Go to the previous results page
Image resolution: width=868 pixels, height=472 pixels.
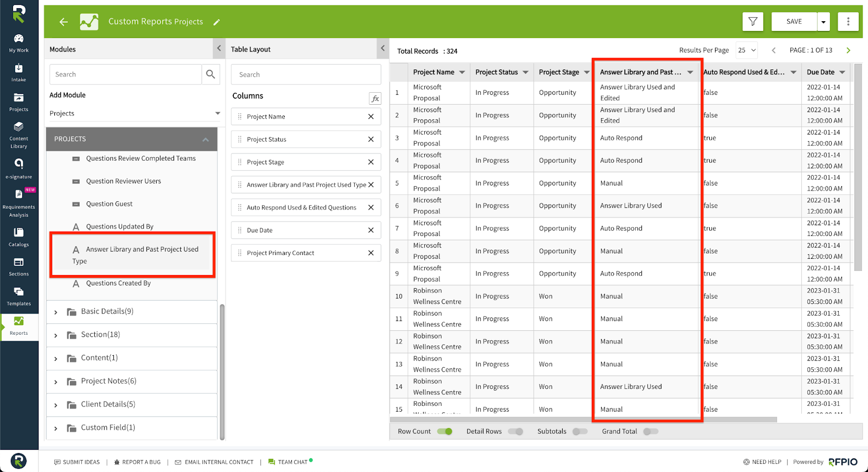point(774,50)
